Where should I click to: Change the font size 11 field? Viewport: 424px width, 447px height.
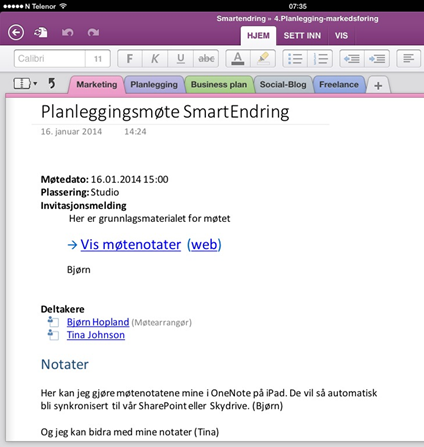point(98,59)
